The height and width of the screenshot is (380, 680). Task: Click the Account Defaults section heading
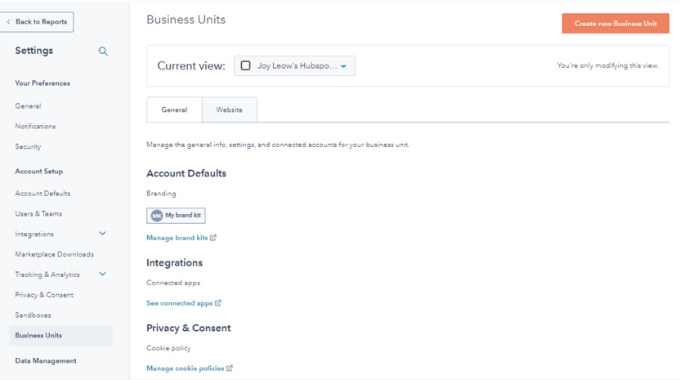tap(186, 174)
